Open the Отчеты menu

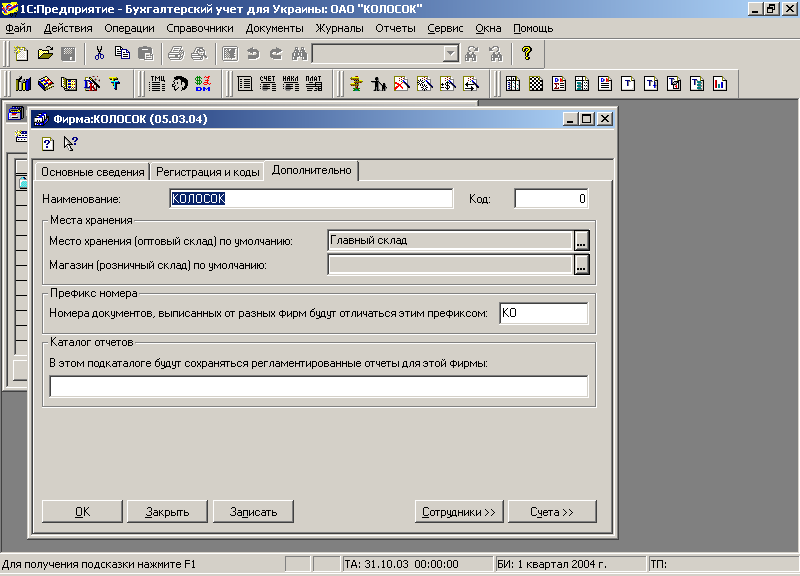395,29
